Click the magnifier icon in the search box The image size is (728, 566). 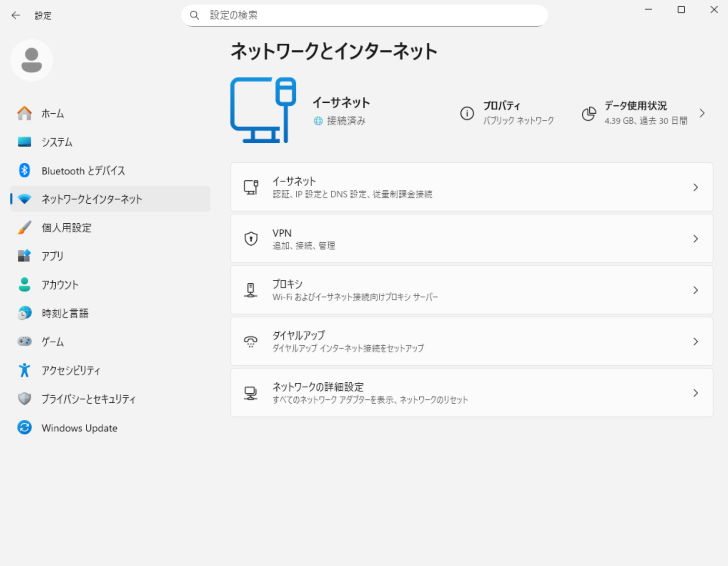coord(194,15)
